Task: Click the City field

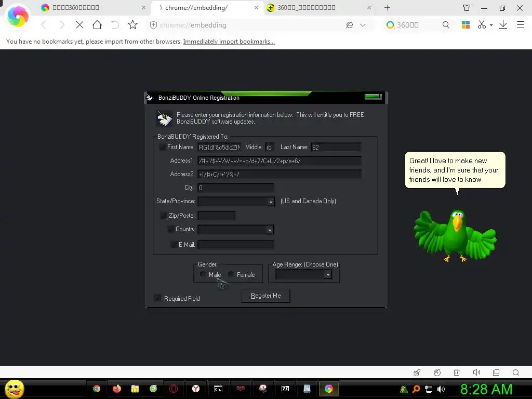Action: 235,188
